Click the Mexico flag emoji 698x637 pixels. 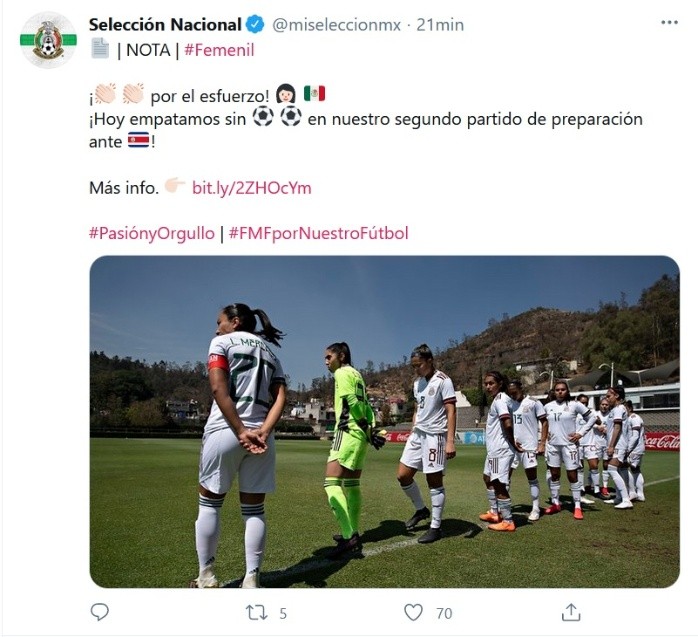314,93
